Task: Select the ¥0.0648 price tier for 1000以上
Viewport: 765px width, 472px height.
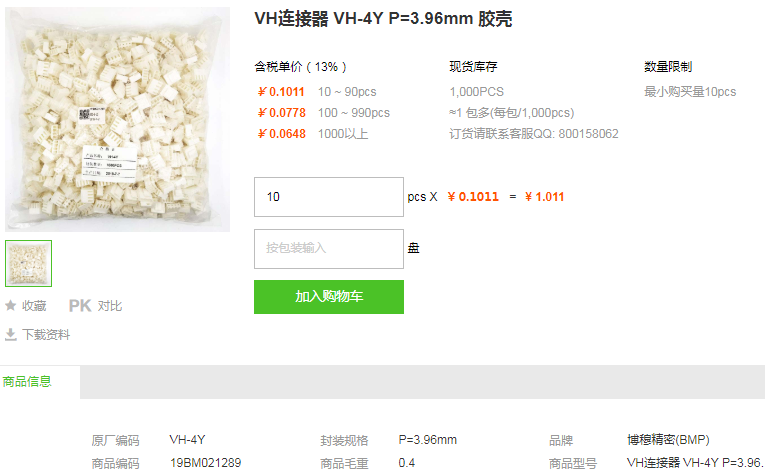Action: click(x=313, y=134)
